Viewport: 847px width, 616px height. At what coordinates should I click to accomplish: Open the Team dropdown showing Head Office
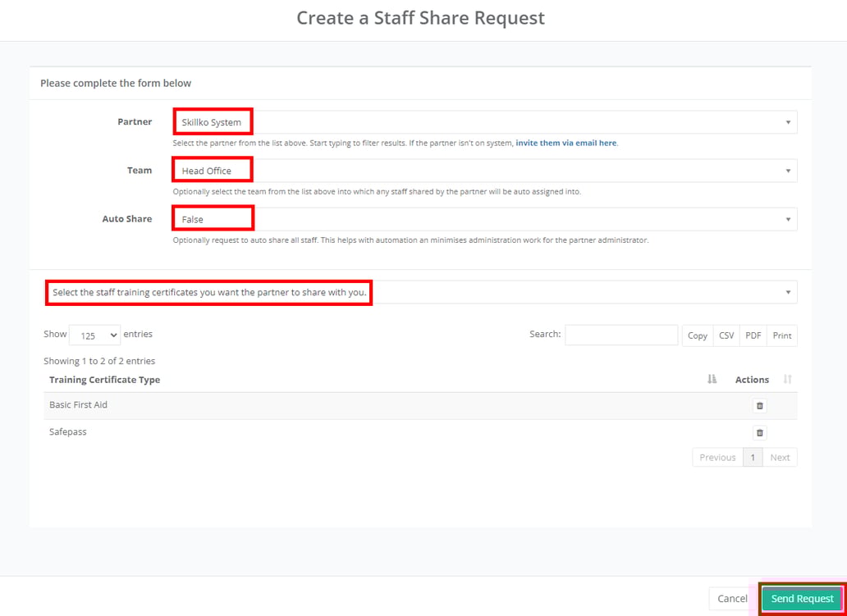[x=484, y=169]
